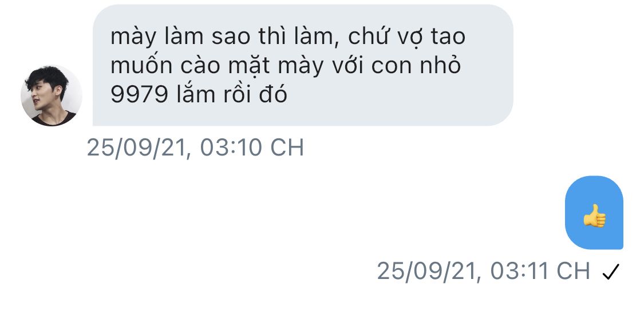Click the 03:10 CH timestamp

click(252, 147)
